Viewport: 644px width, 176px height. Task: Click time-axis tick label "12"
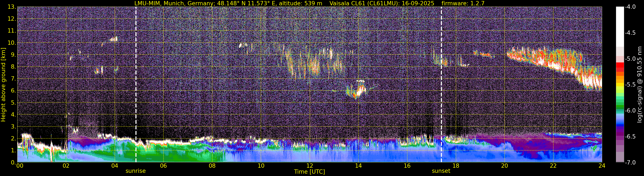pos(310,166)
